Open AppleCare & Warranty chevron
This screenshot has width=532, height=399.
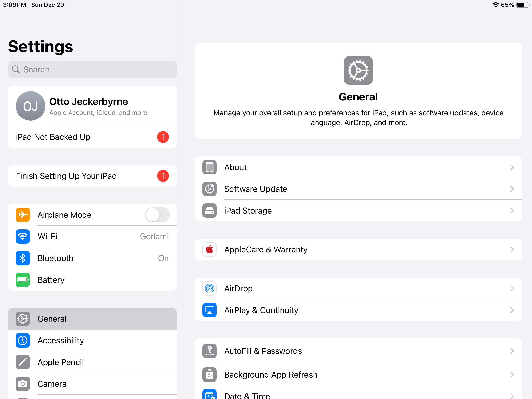click(512, 249)
